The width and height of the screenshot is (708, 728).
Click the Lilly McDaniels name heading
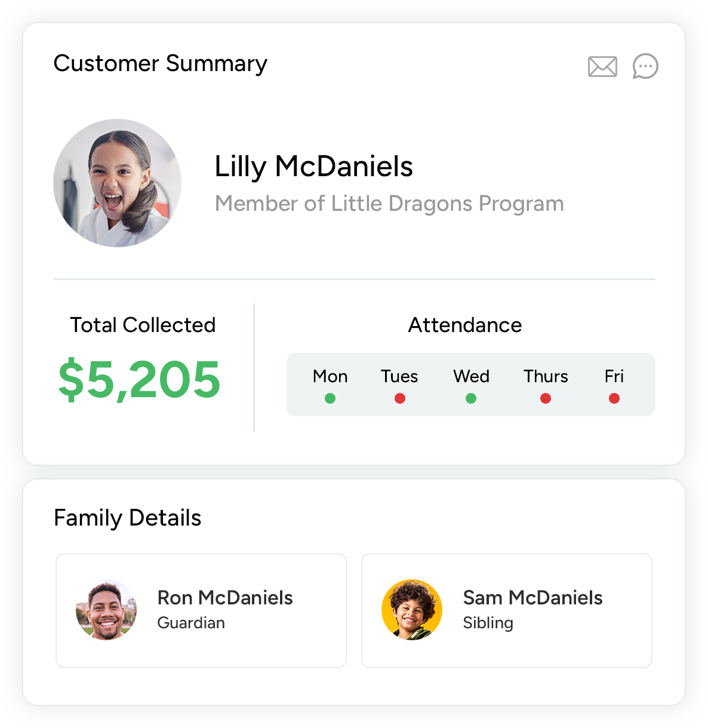point(313,167)
